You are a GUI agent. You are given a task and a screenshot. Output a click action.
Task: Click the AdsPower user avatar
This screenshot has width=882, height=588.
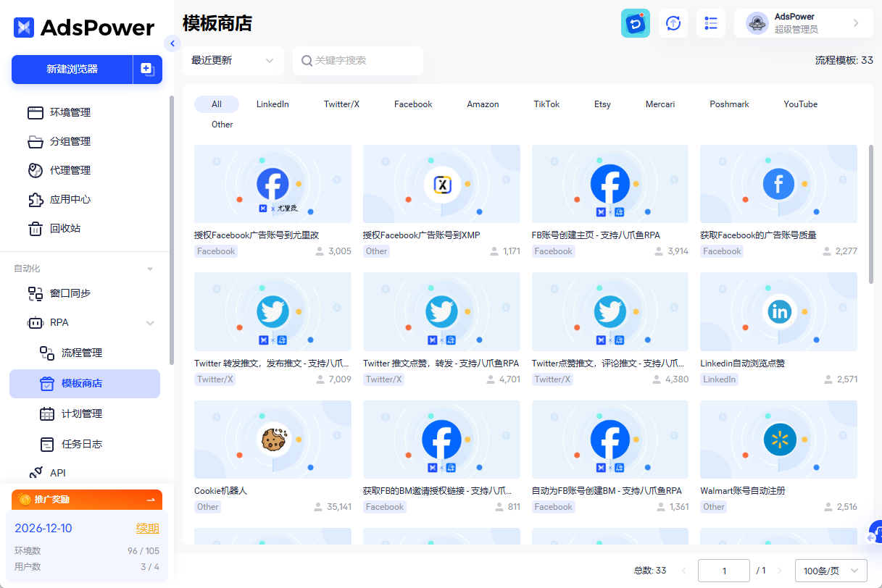(757, 23)
